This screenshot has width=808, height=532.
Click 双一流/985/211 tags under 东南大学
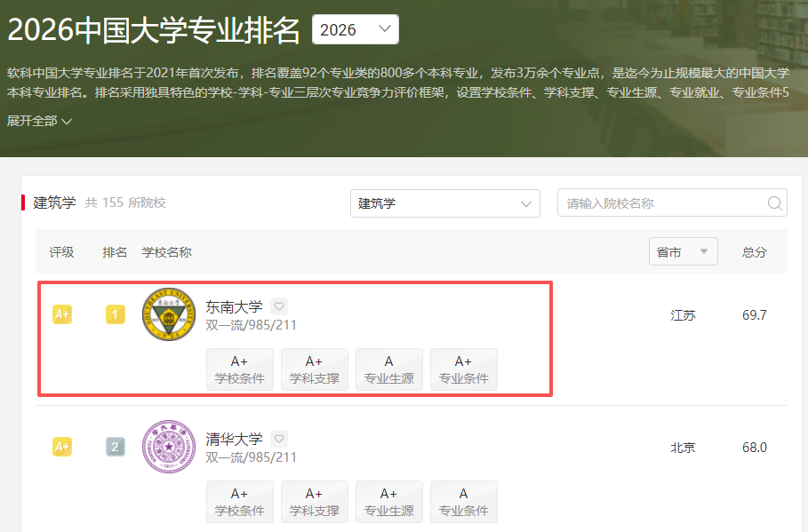pyautogui.click(x=251, y=325)
